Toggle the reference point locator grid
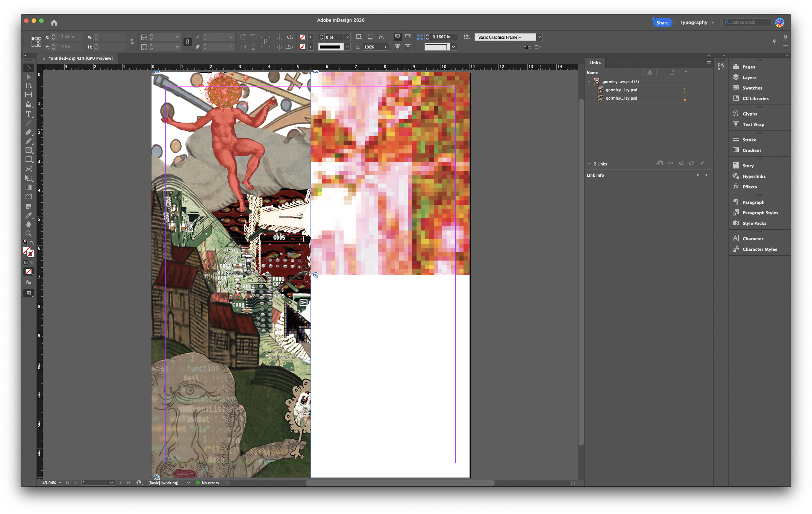 (x=36, y=42)
